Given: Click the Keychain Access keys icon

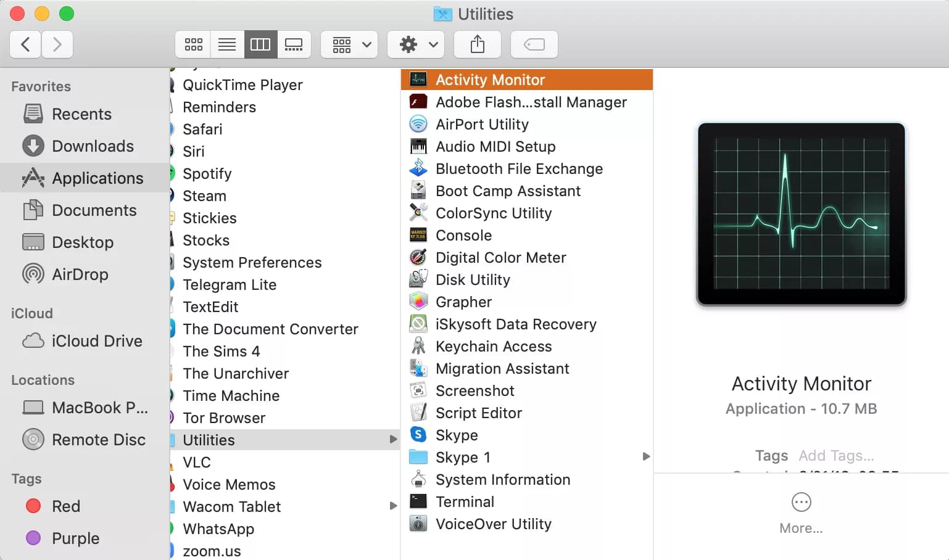Looking at the screenshot, I should [418, 346].
